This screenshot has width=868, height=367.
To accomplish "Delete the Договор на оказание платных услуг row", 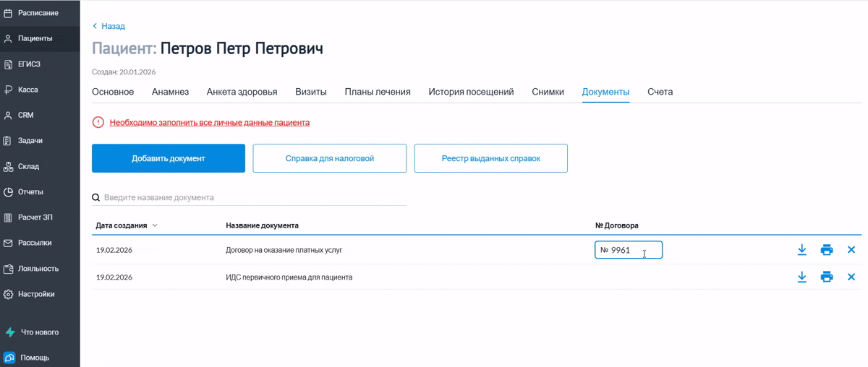I will click(851, 250).
